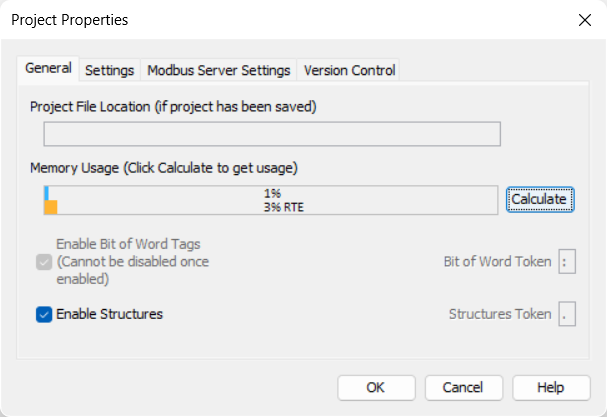This screenshot has height=417, width=607.
Task: Click the grayed Bit of Word Tags checkbox
Action: pyautogui.click(x=44, y=262)
